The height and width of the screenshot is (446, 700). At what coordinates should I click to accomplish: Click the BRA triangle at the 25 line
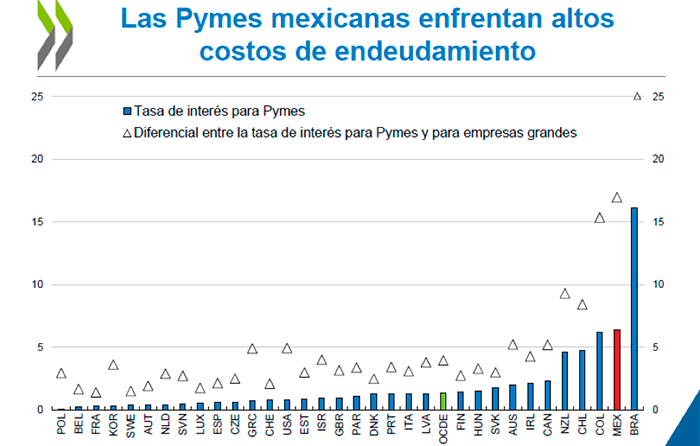(x=638, y=96)
